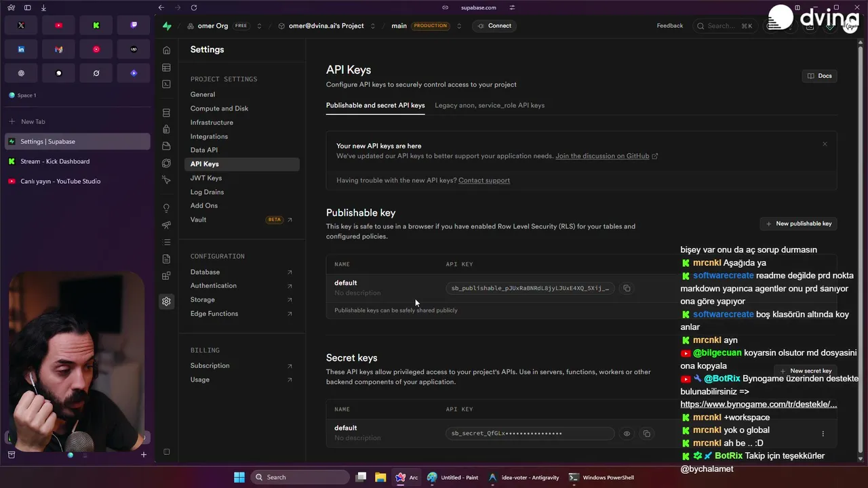The width and height of the screenshot is (868, 488).
Task: Open Compute and Disk settings
Action: [x=219, y=108]
